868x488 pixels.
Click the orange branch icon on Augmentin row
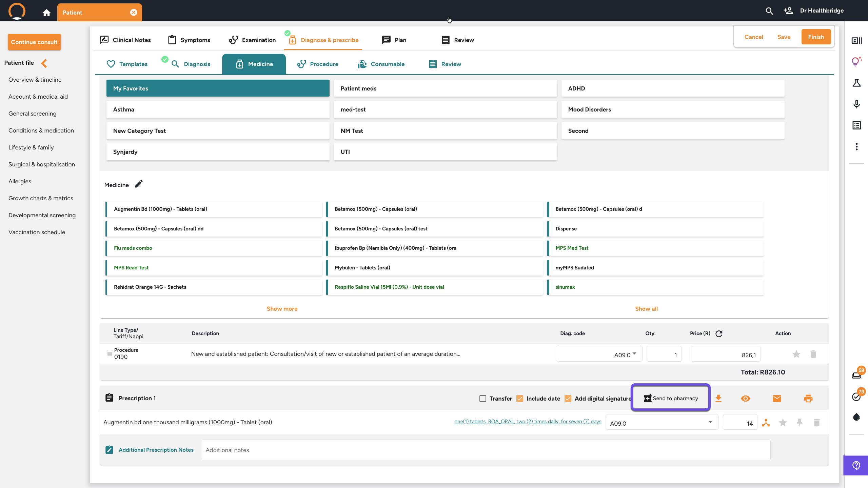(x=766, y=423)
